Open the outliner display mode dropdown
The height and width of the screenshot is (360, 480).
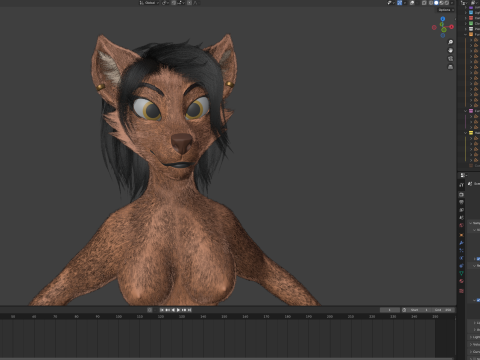[x=475, y=3]
